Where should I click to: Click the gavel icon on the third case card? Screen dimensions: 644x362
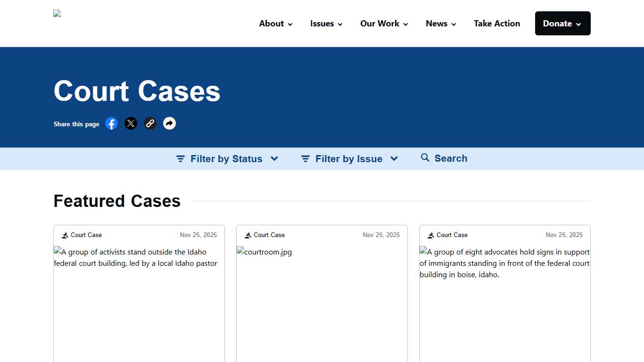[x=430, y=235]
